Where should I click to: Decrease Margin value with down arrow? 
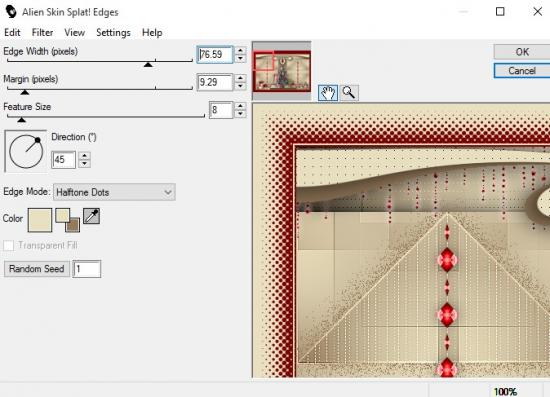point(240,86)
